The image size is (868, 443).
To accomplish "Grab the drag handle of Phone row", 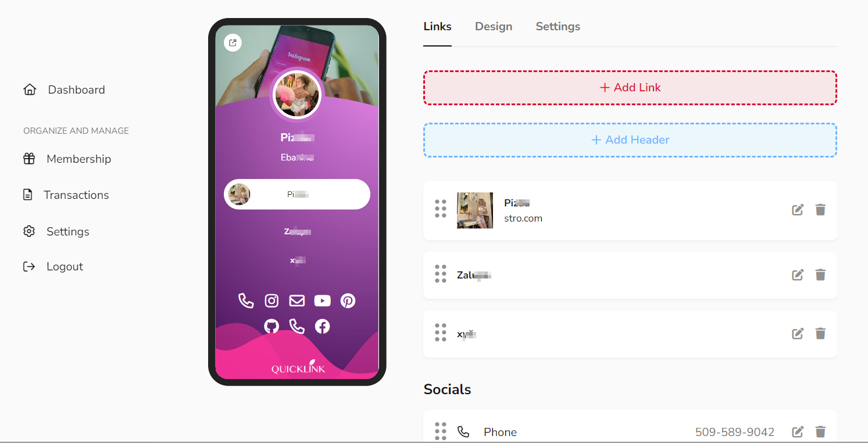I will click(441, 431).
